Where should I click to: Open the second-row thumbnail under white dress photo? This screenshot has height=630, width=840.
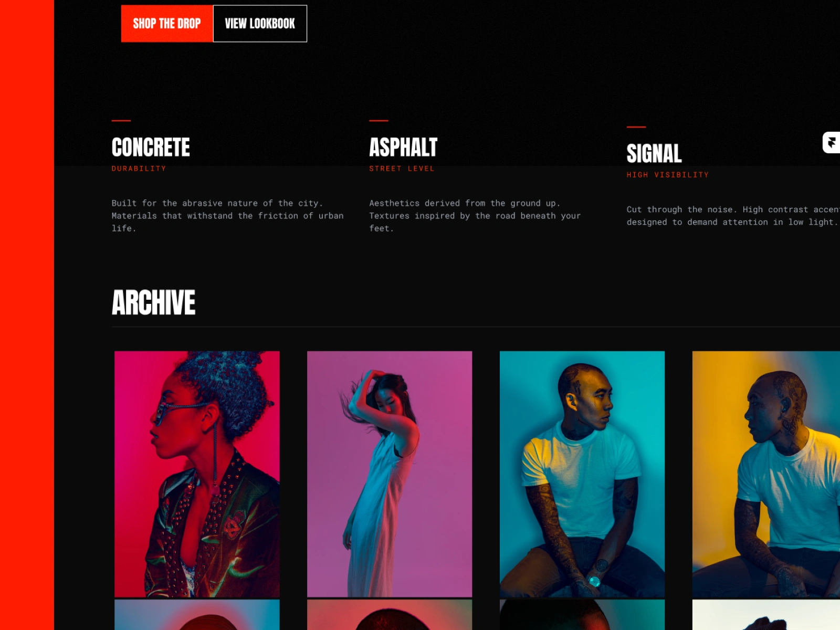[390, 615]
